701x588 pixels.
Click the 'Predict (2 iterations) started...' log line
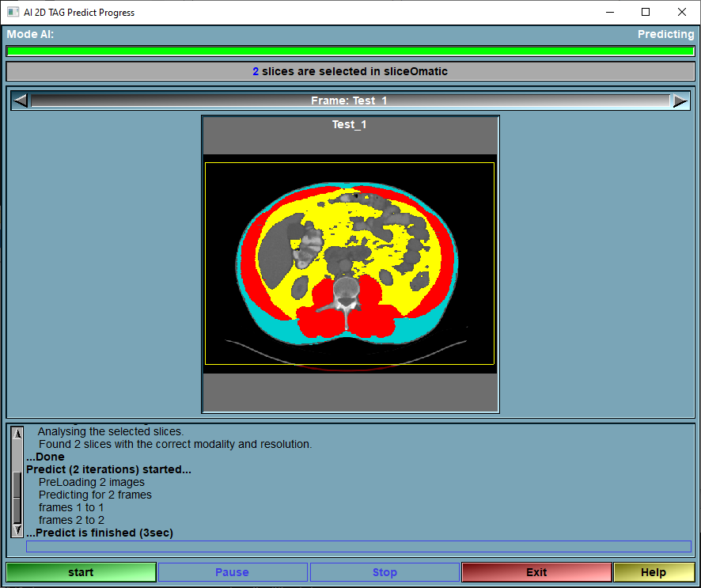108,469
